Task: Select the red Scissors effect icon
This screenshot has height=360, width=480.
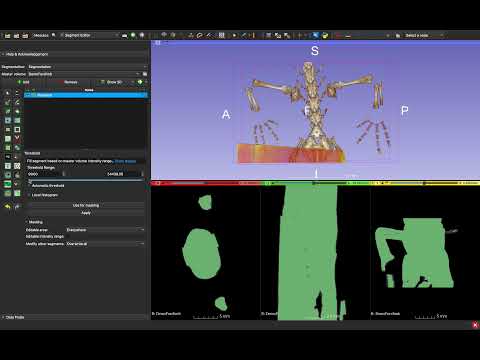Action: point(17,138)
